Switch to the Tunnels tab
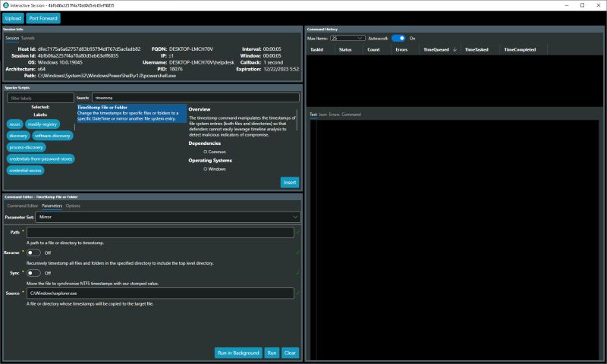607x364 pixels. [x=28, y=38]
